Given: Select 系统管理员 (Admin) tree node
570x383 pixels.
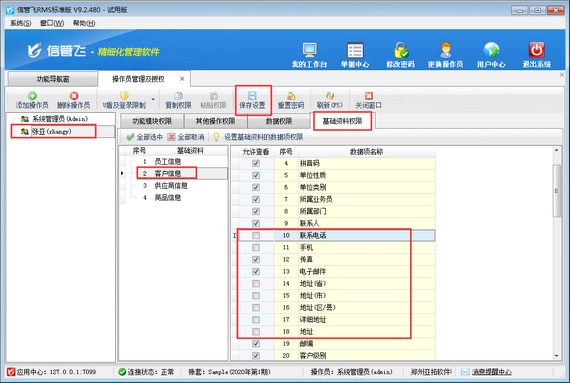Looking at the screenshot, I should pos(60,119).
